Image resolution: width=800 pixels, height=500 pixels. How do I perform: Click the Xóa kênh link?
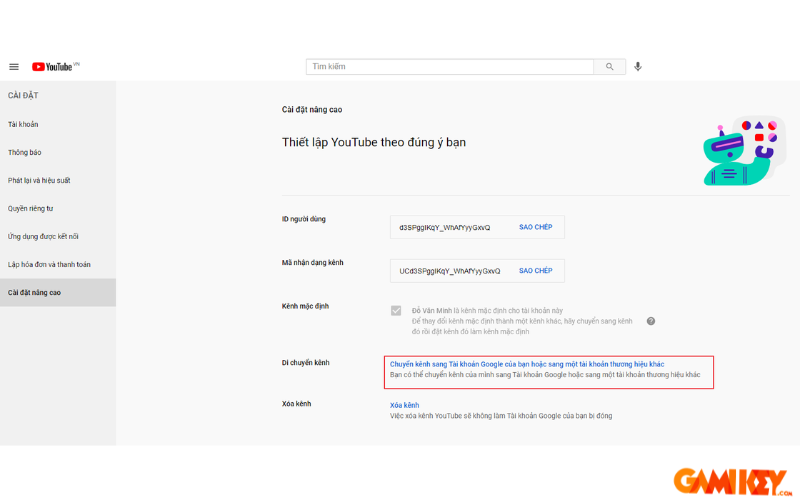click(405, 405)
